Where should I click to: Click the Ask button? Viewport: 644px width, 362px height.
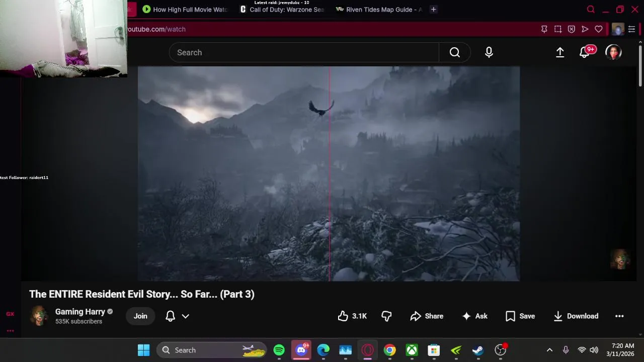(475, 316)
